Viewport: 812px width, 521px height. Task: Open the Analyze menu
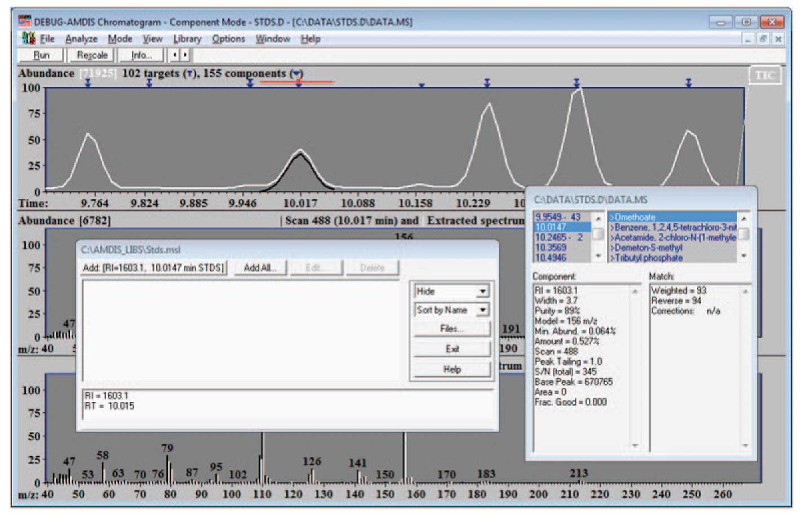click(81, 39)
